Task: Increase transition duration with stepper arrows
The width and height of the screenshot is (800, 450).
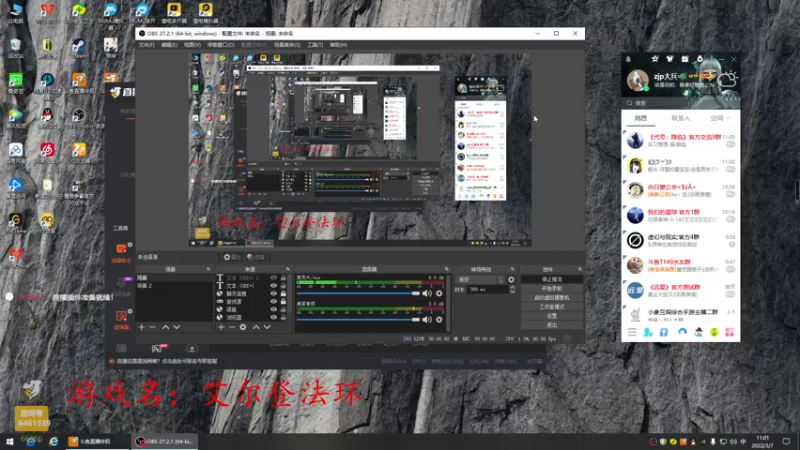Action: (512, 287)
